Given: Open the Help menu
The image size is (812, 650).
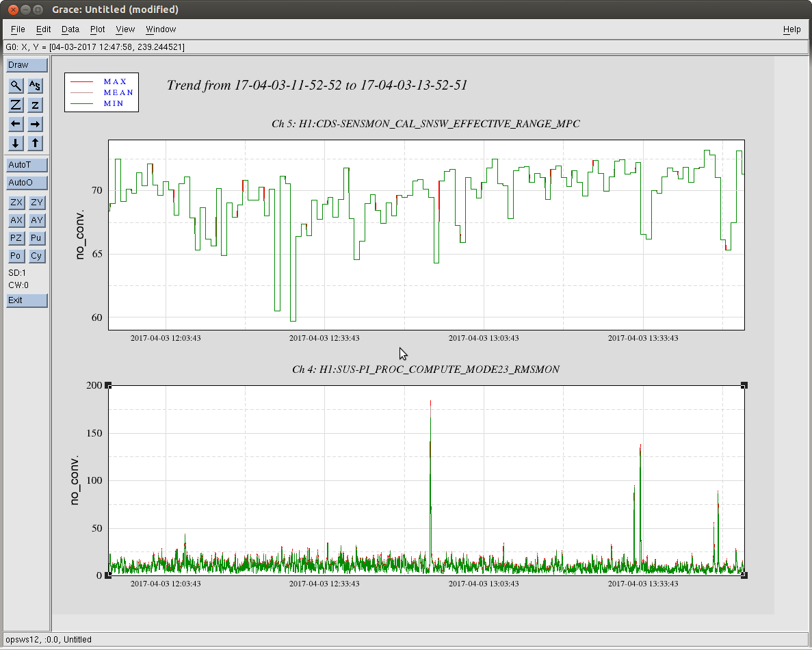Looking at the screenshot, I should coord(791,29).
